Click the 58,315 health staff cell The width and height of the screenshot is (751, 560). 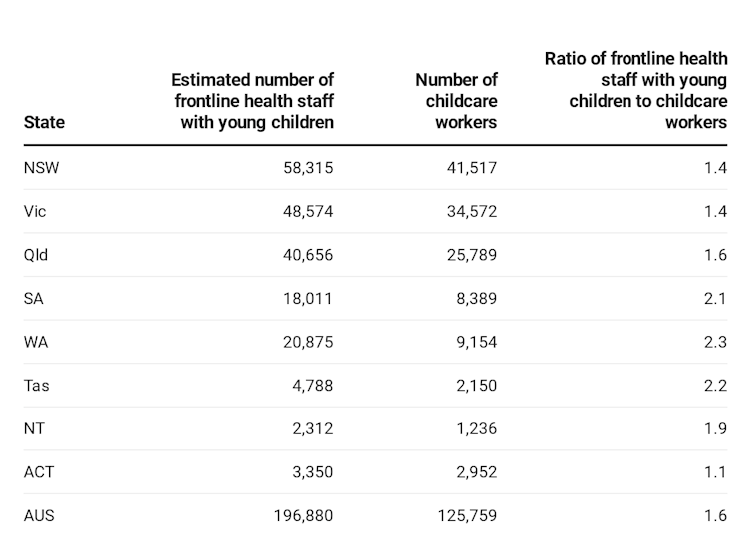[308, 168]
